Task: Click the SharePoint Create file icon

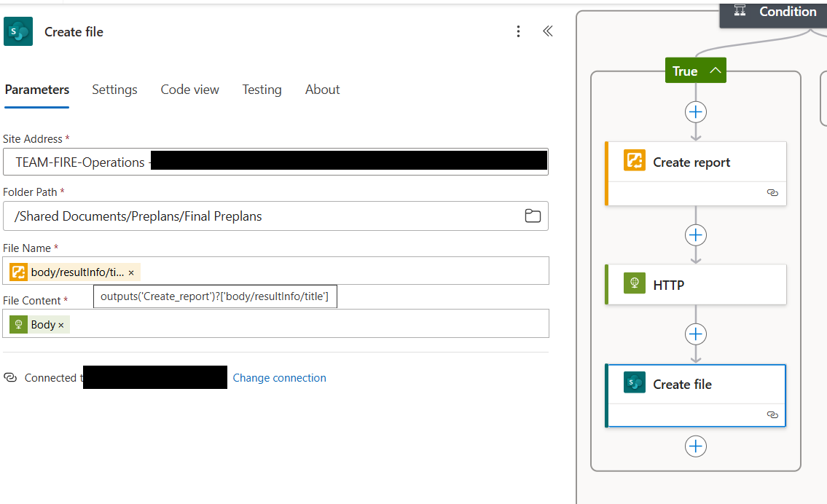Action: [17, 31]
